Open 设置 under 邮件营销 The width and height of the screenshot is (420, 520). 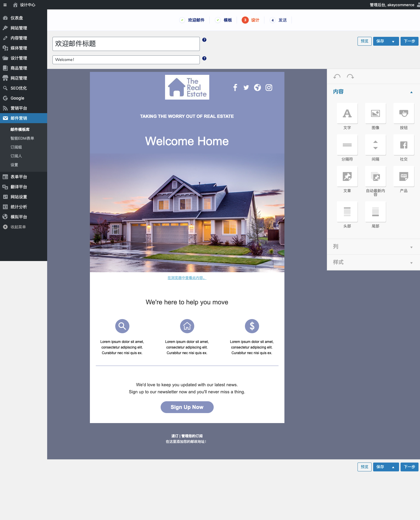(14, 165)
